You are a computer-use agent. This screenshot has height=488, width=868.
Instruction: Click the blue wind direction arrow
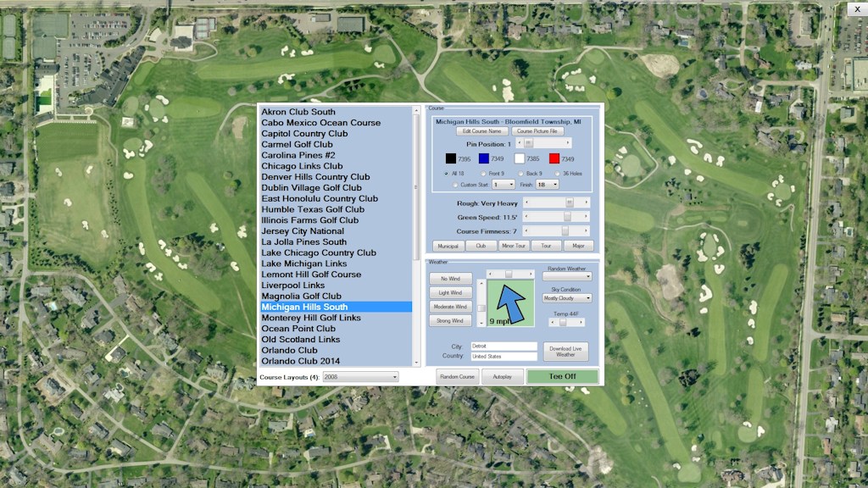tap(509, 302)
